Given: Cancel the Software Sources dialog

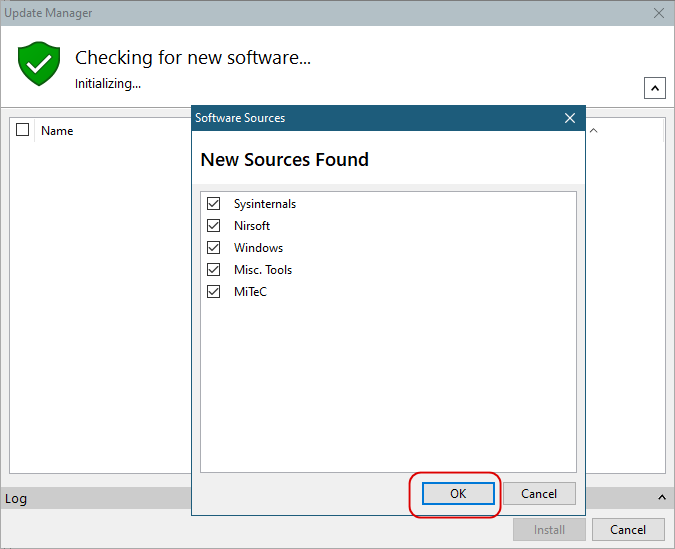Looking at the screenshot, I should point(539,493).
